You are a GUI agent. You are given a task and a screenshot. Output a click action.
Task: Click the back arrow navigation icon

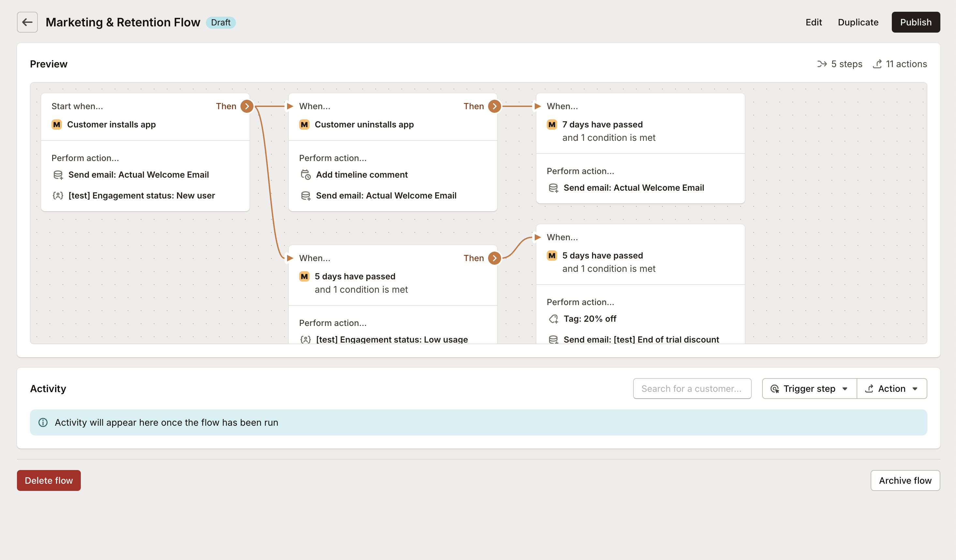pyautogui.click(x=27, y=22)
